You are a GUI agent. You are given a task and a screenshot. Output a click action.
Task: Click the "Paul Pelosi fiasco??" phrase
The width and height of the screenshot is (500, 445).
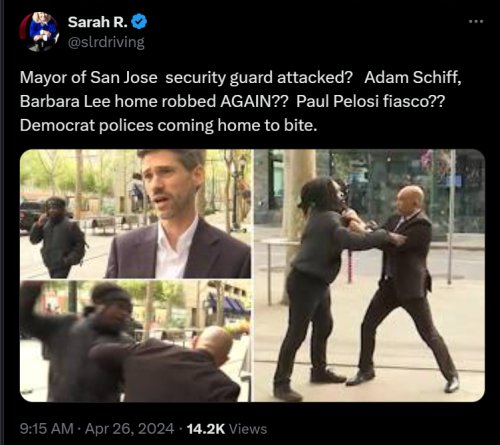pyautogui.click(x=370, y=101)
